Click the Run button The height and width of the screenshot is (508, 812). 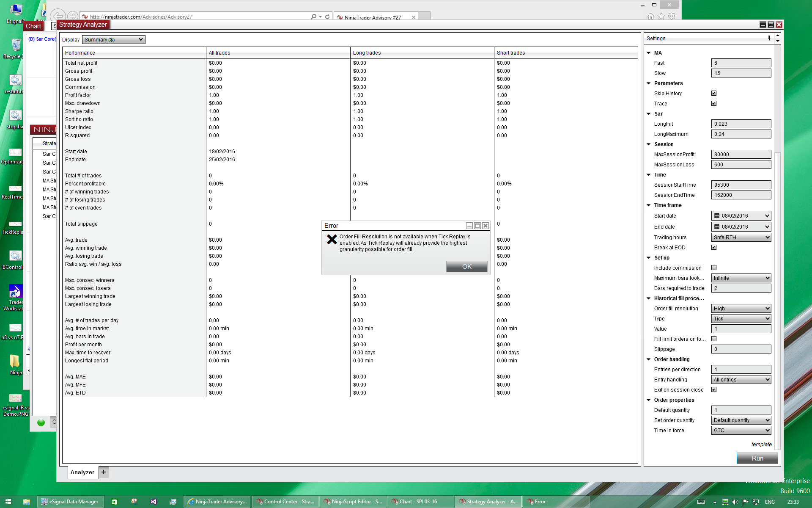point(757,458)
